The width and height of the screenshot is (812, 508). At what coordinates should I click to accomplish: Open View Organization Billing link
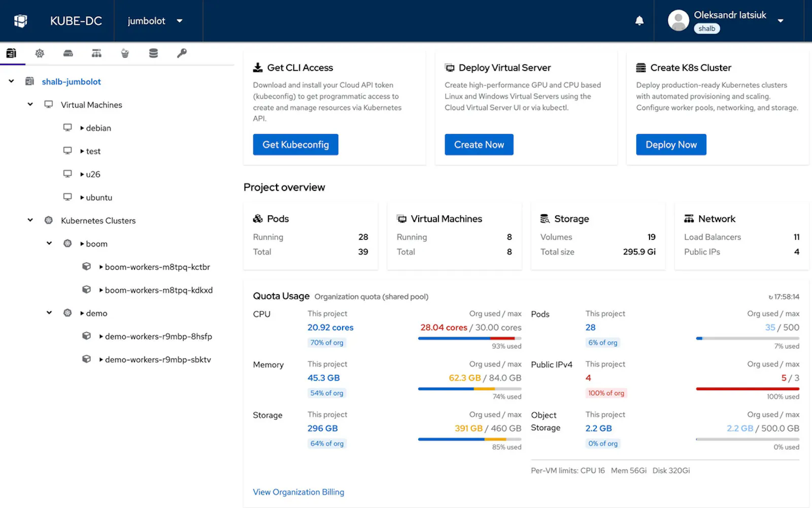298,492
